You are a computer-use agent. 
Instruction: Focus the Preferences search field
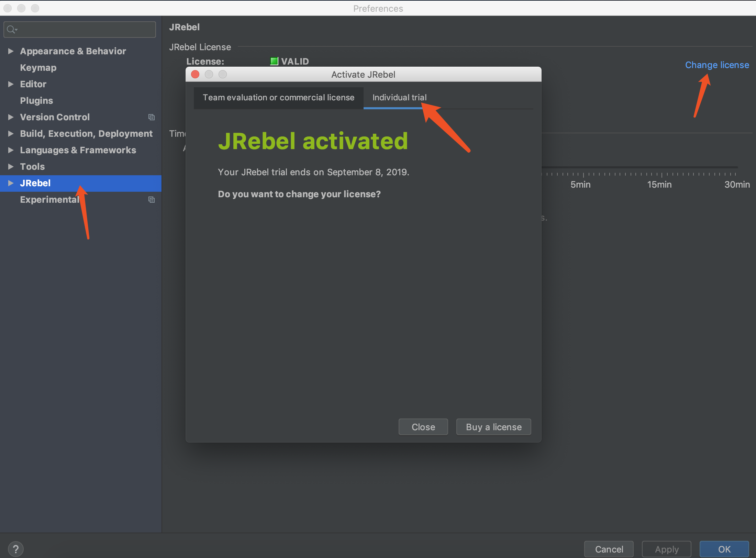point(80,30)
